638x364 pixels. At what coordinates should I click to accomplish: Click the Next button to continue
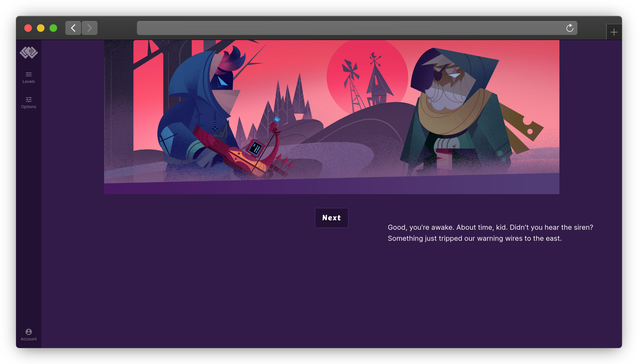tap(331, 218)
